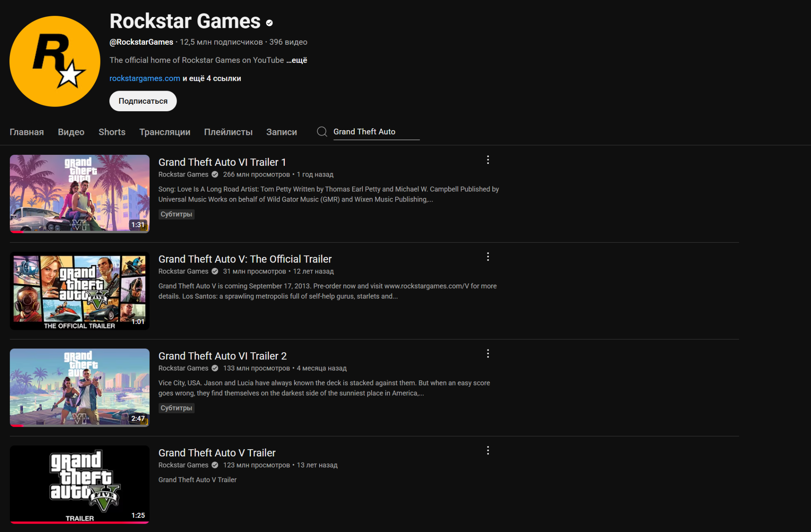The width and height of the screenshot is (811, 532).
Task: Switch to the Видео tab
Action: [71, 132]
